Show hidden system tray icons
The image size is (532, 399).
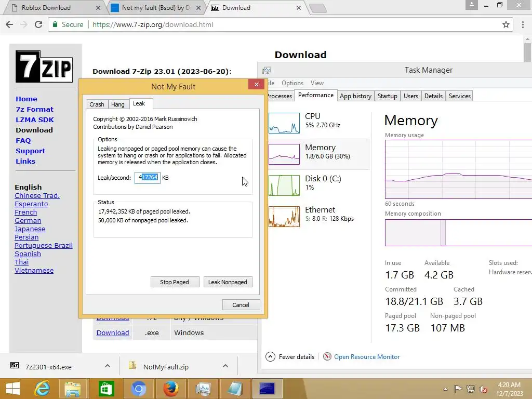coord(445,389)
